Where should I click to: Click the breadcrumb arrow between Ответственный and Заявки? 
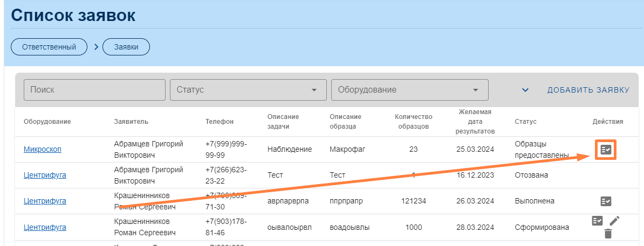pyautogui.click(x=96, y=47)
